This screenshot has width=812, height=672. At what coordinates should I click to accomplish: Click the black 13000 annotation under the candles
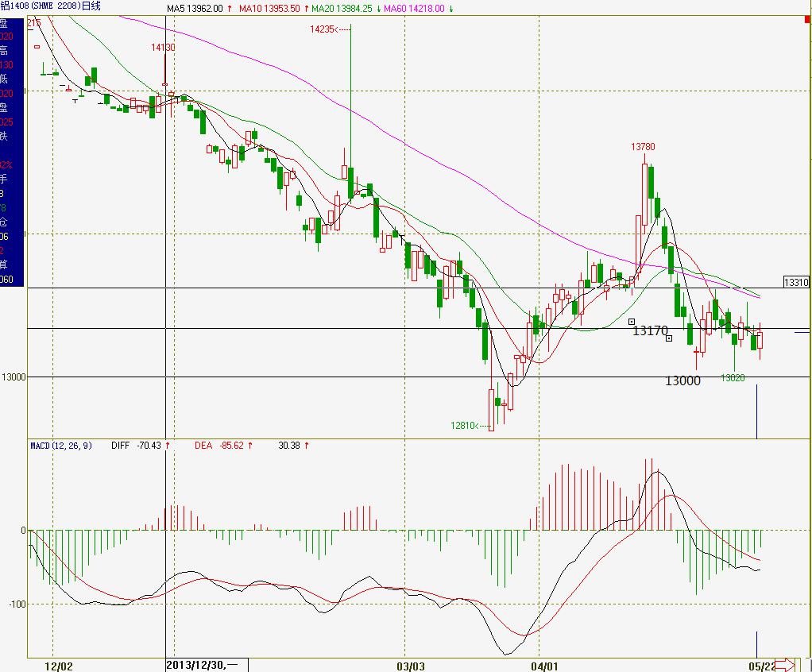pyautogui.click(x=682, y=381)
